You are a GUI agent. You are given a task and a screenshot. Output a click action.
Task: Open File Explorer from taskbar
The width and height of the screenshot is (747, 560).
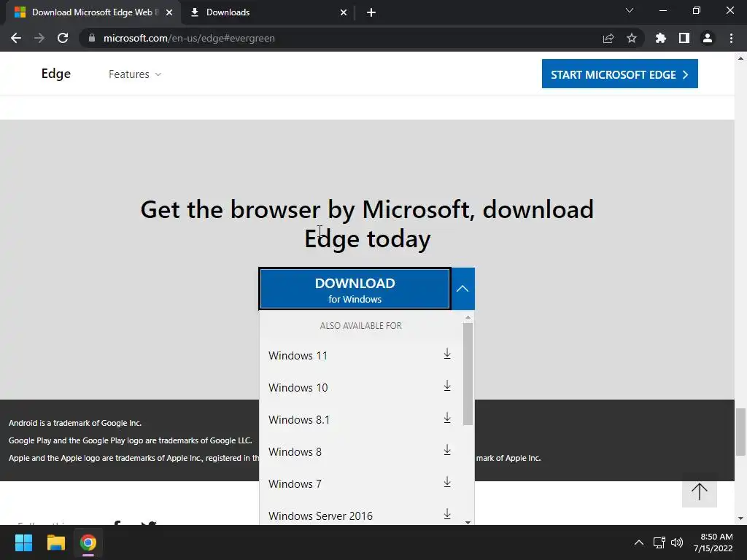(x=55, y=542)
